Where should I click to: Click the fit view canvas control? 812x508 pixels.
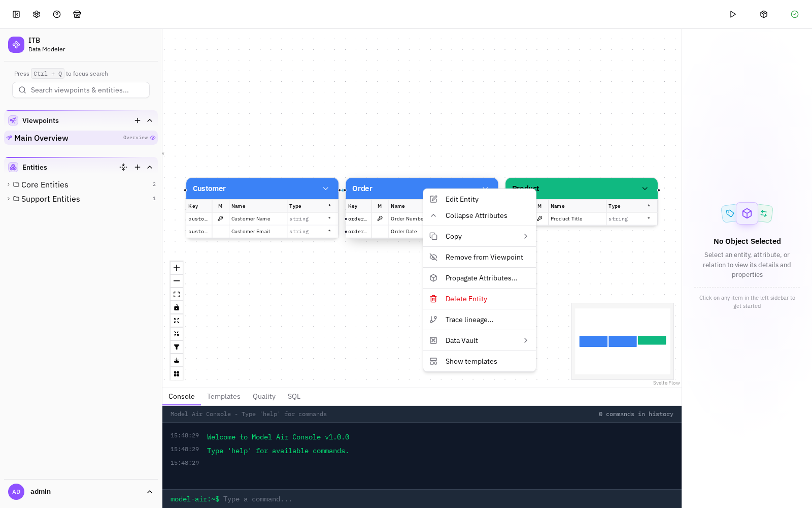pos(177,294)
